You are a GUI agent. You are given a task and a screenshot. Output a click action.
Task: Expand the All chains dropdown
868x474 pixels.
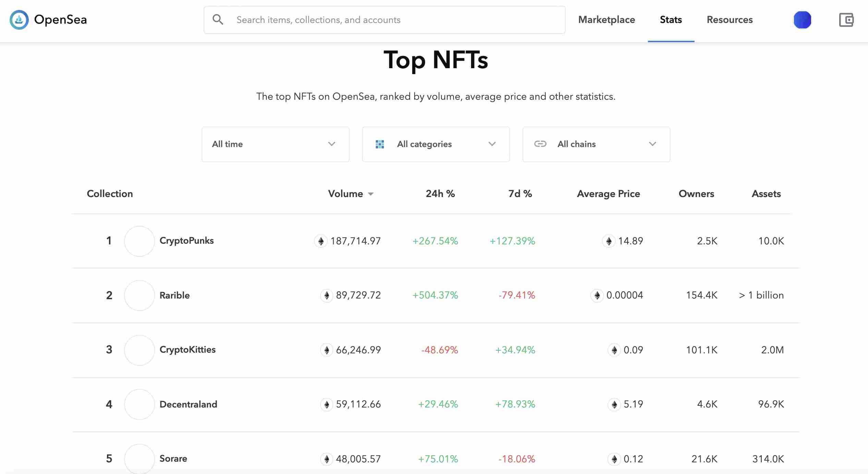pyautogui.click(x=596, y=144)
